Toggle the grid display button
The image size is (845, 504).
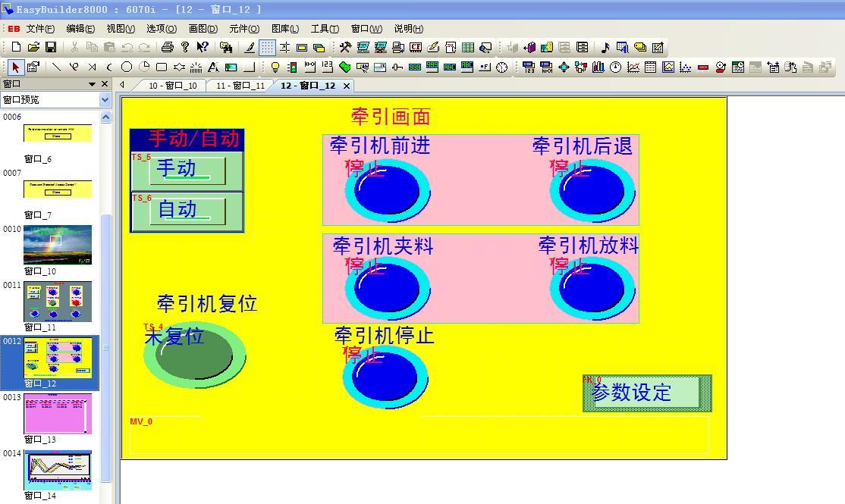click(x=267, y=47)
